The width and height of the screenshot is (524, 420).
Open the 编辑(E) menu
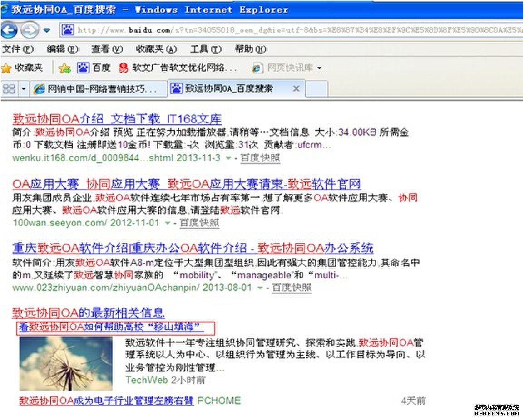pos(62,49)
